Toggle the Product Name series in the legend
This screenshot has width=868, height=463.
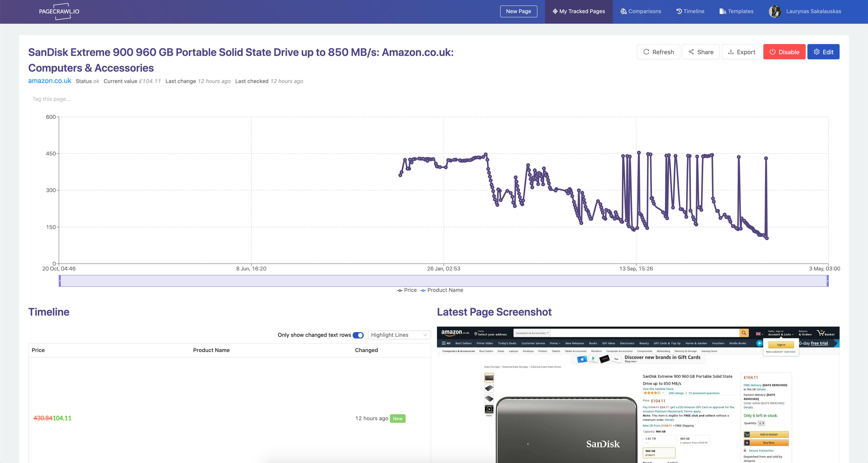click(x=442, y=290)
